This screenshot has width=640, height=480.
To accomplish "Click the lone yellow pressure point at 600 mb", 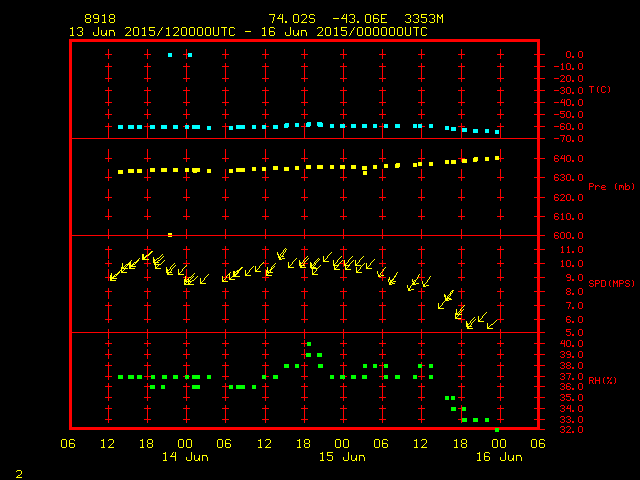I will point(170,235).
